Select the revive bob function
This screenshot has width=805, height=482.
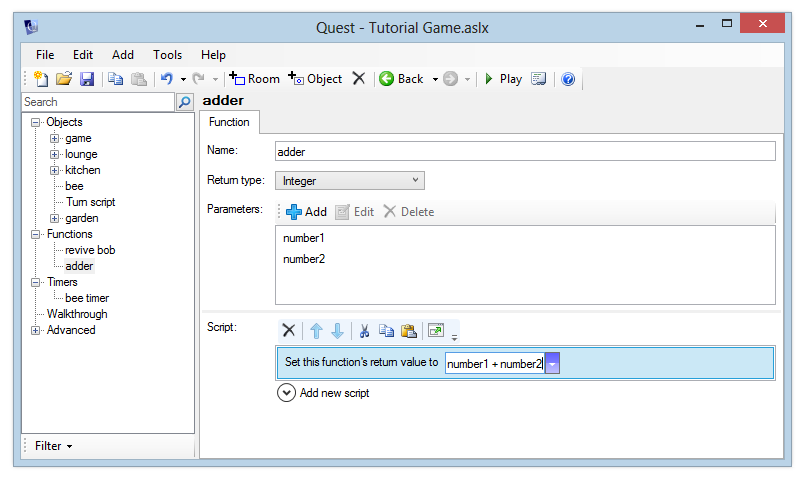90,250
